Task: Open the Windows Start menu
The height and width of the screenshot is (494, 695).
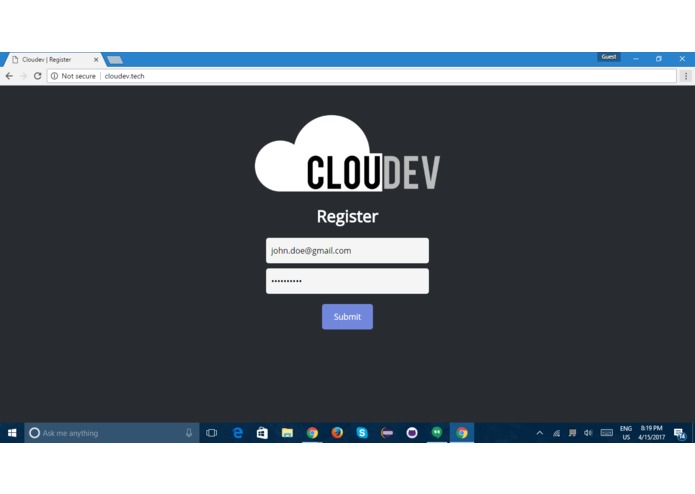Action: click(x=12, y=433)
